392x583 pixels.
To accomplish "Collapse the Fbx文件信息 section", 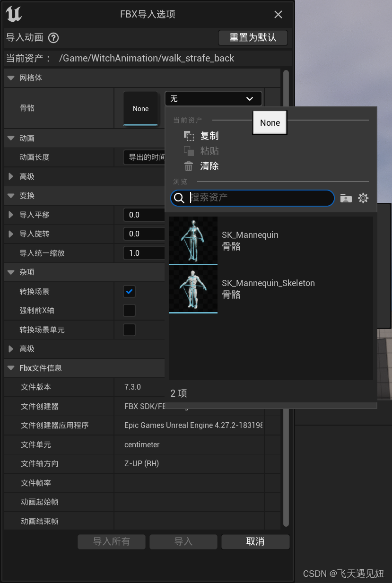I will tap(11, 368).
